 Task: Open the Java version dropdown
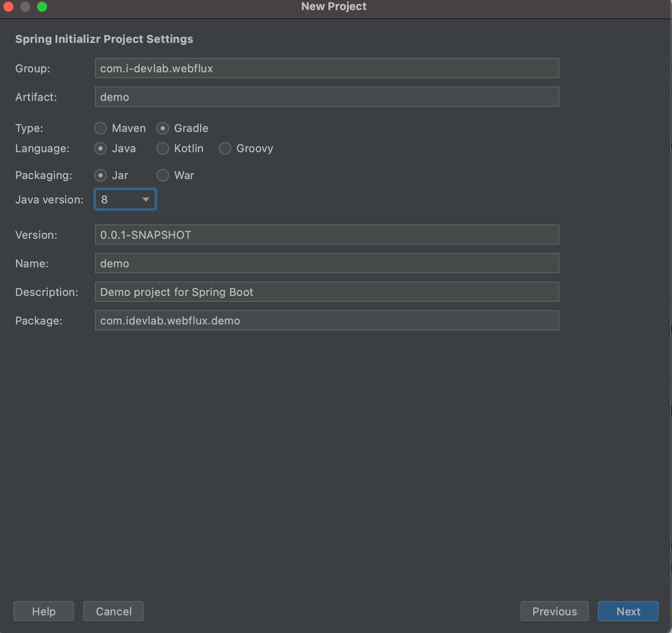point(125,200)
